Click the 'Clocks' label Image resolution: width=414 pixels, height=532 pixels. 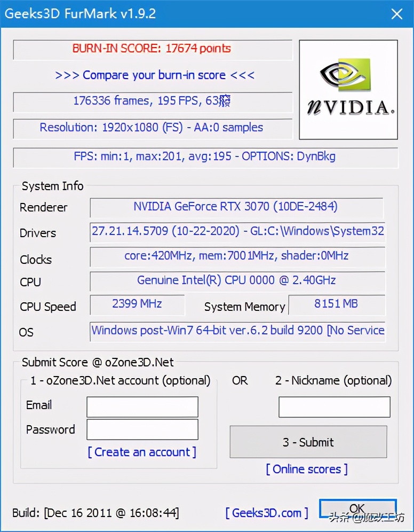point(36,260)
